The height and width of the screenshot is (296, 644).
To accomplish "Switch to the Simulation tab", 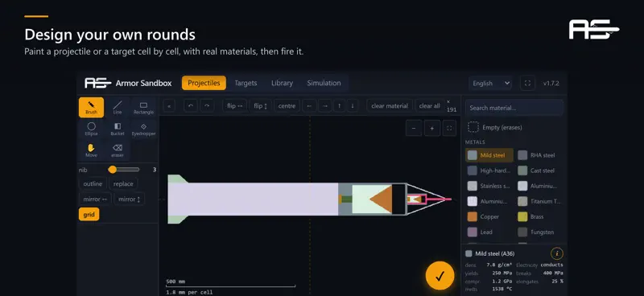I will click(324, 83).
